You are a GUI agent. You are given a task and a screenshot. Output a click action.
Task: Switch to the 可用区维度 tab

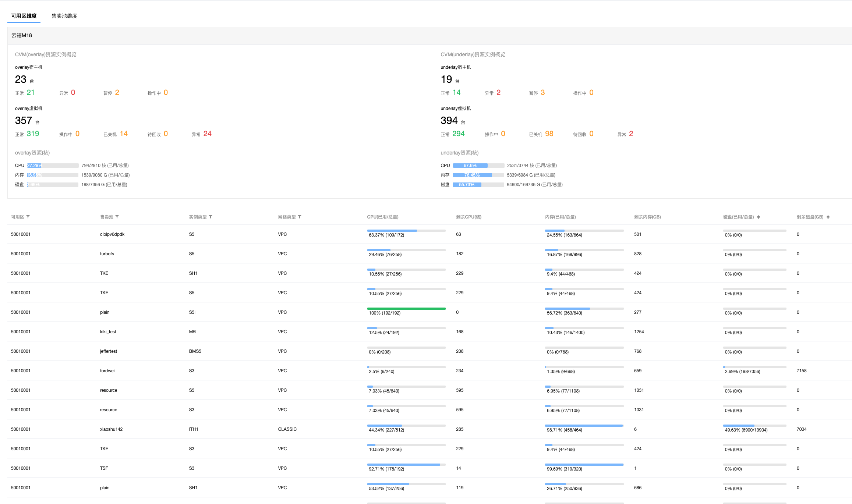(x=24, y=16)
